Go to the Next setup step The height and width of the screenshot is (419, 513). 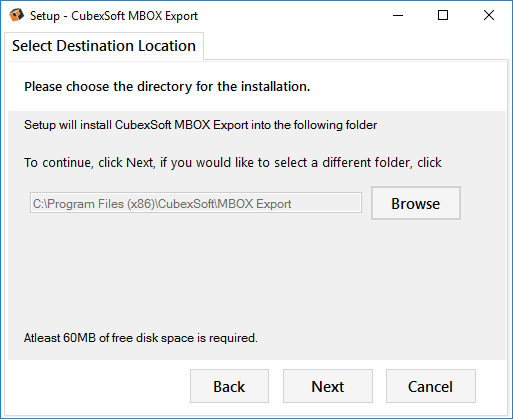point(328,386)
